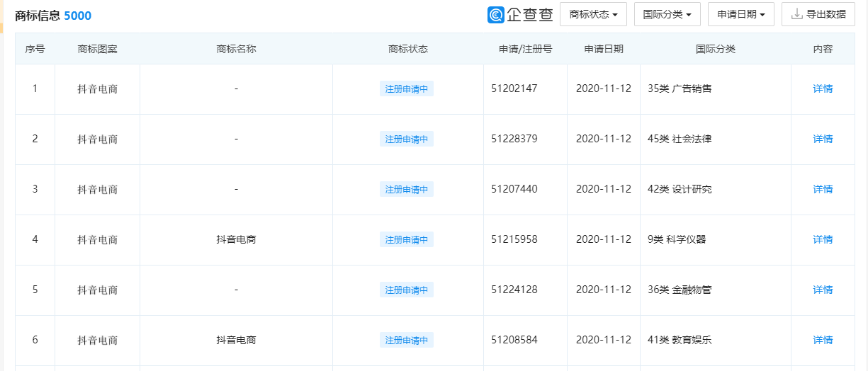Open 详情 for the 9类 科学仪器 row
The height and width of the screenshot is (371, 868).
(823, 240)
